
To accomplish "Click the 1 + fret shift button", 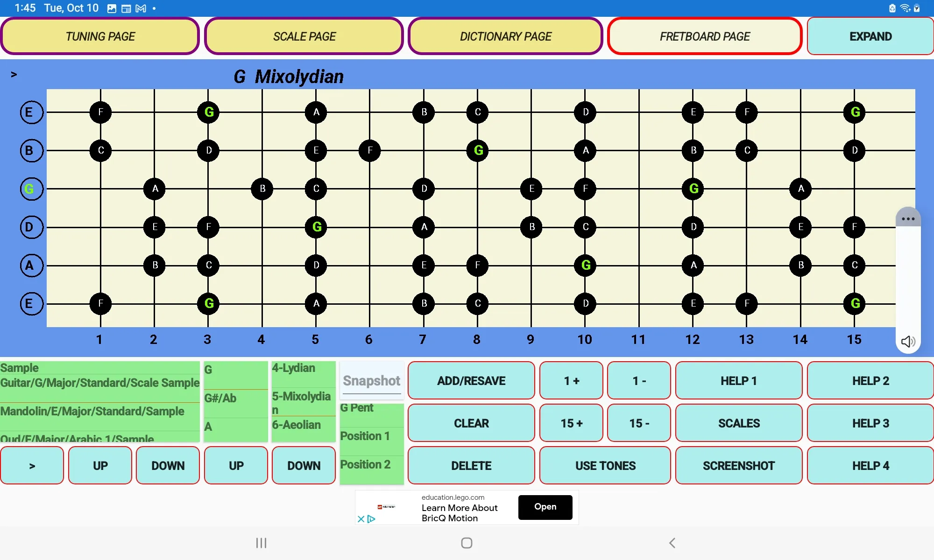I will point(571,381).
